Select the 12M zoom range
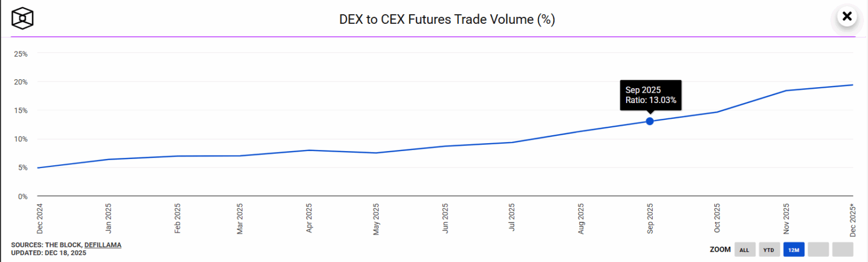 click(793, 250)
